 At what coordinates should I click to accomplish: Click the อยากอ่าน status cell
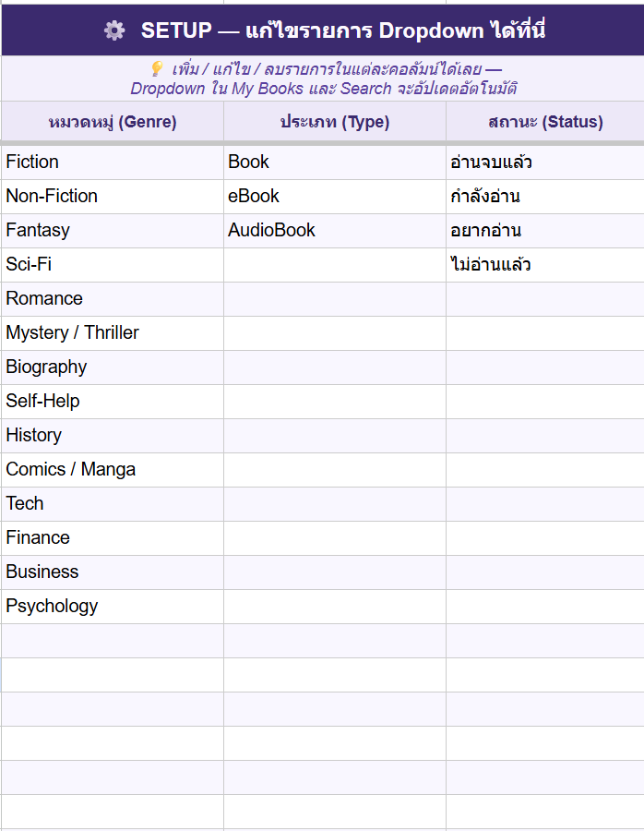545,231
